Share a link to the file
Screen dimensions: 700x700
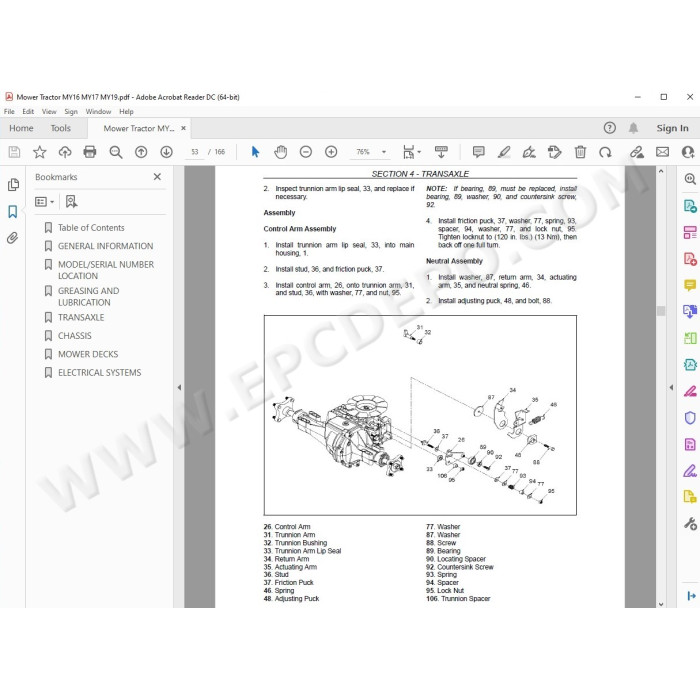point(637,152)
